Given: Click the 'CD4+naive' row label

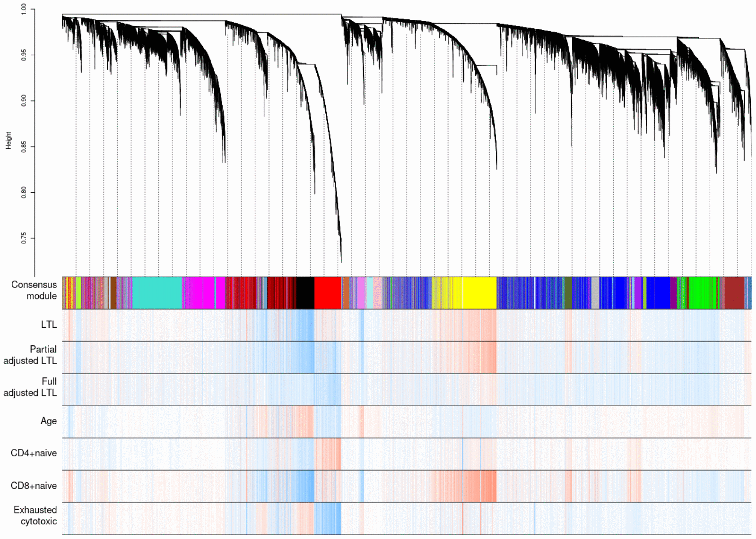Looking at the screenshot, I should 34,453.
